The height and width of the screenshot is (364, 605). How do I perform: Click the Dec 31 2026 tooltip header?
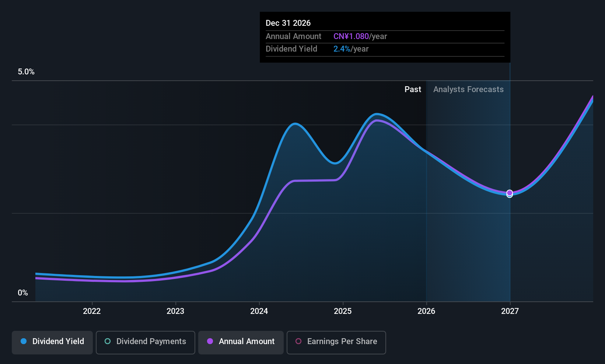[x=288, y=23]
